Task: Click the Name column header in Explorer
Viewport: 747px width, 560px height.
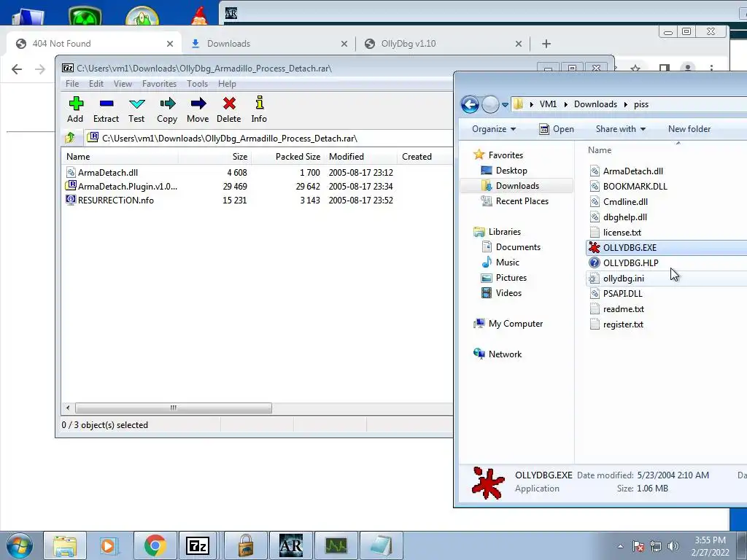Action: pyautogui.click(x=600, y=150)
